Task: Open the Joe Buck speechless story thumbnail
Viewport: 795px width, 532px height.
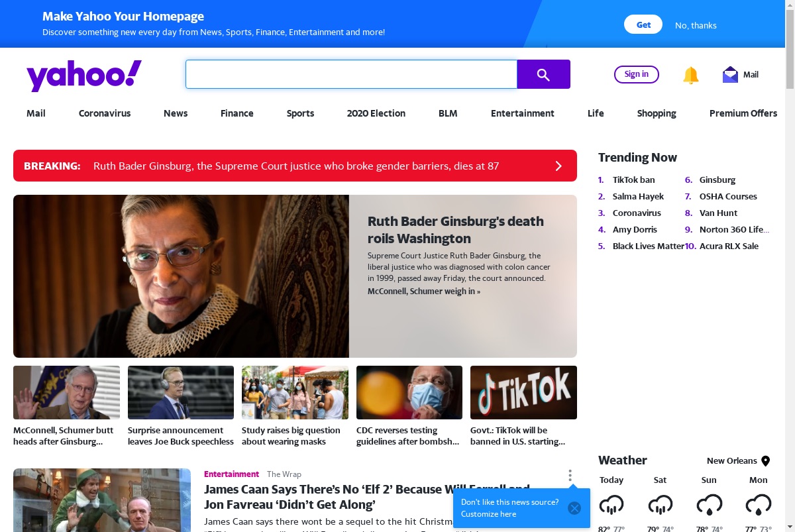Action: point(181,392)
